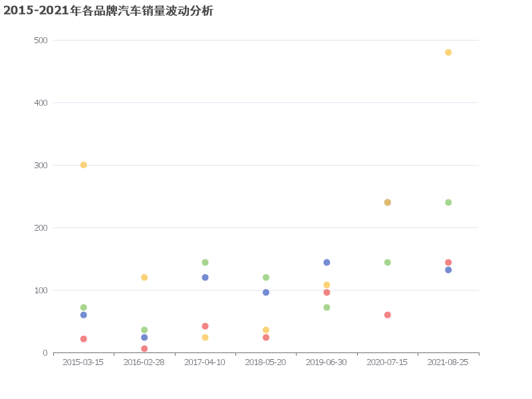Image resolution: width=532 pixels, height=399 pixels.
Task: Click the red point above 2018-05-20
Action: point(266,337)
